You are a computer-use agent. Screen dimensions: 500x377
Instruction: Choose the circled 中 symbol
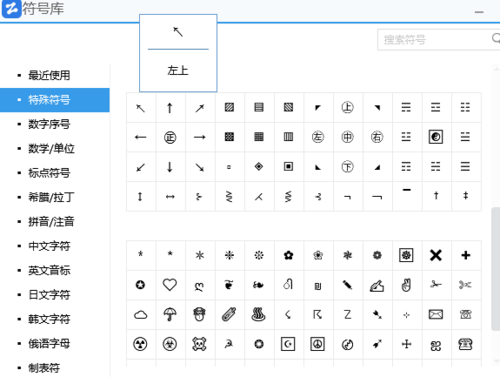coord(347,137)
